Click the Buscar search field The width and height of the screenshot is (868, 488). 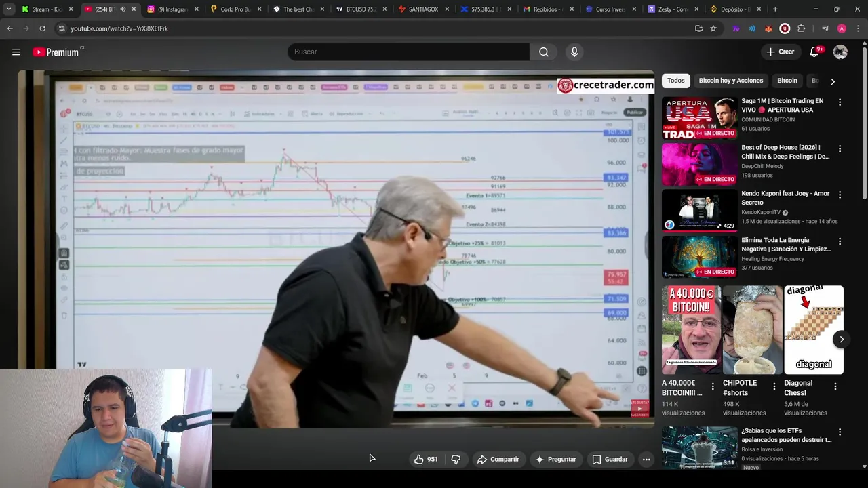(408, 52)
